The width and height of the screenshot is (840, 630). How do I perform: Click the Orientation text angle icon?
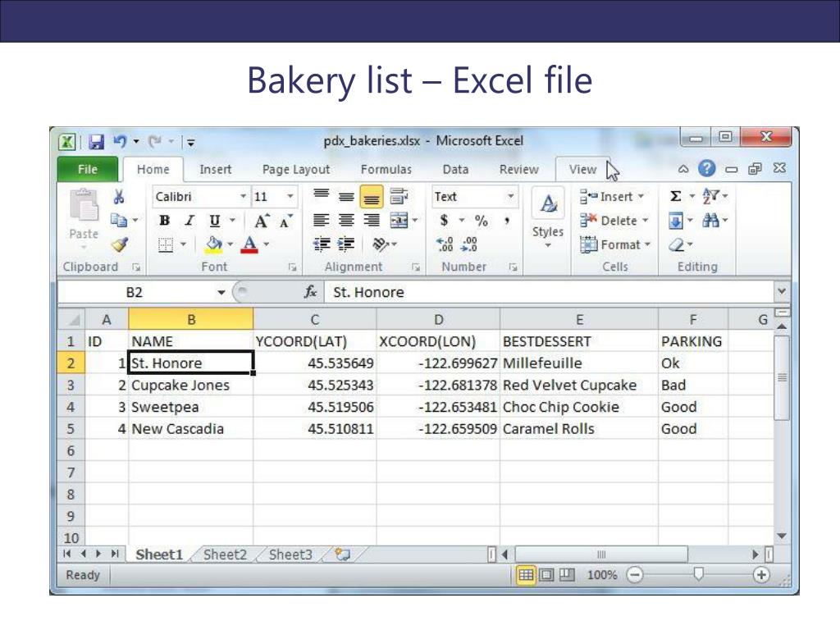[381, 244]
